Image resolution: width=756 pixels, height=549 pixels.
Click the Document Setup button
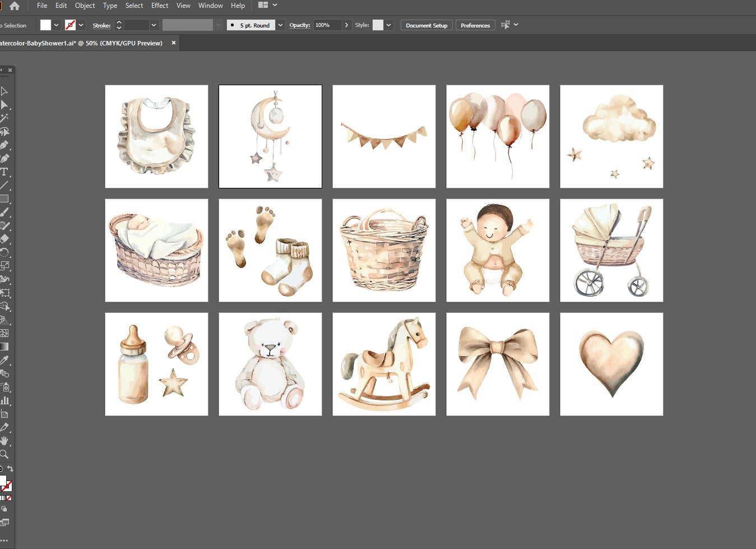tap(426, 25)
